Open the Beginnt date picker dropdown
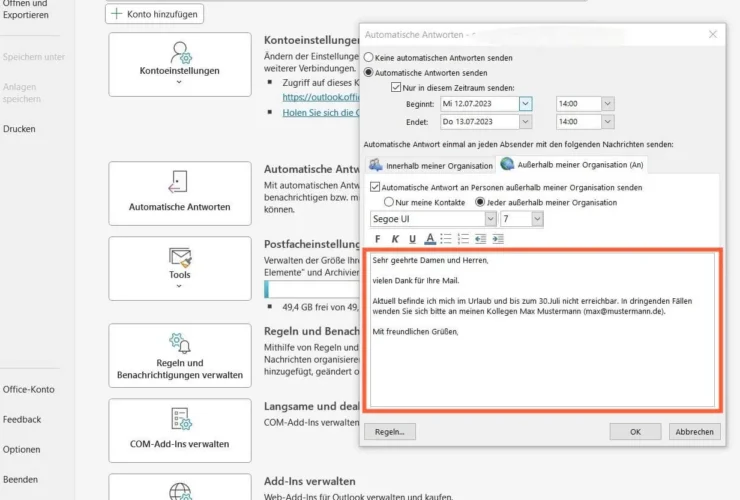This screenshot has width=740, height=500. (x=526, y=103)
